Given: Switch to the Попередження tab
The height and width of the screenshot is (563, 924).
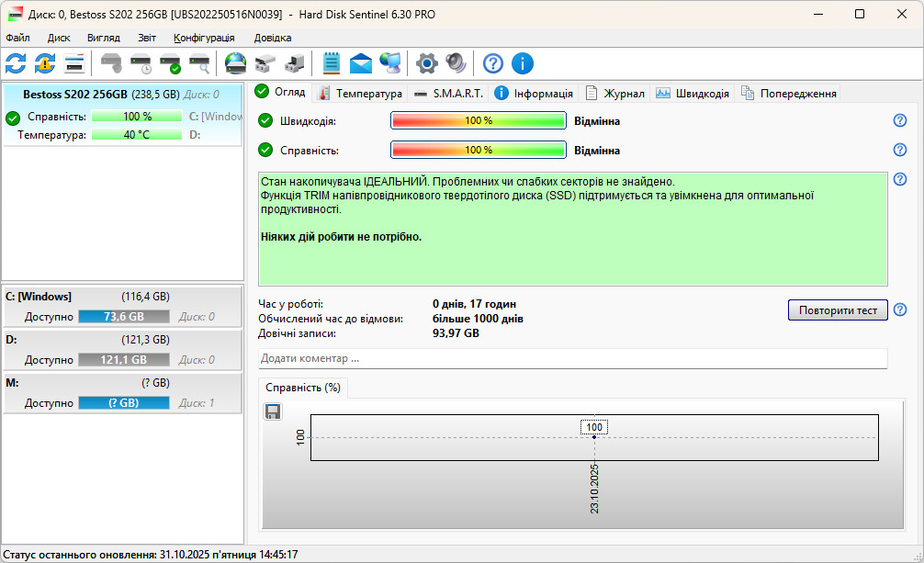Looking at the screenshot, I should pyautogui.click(x=788, y=93).
